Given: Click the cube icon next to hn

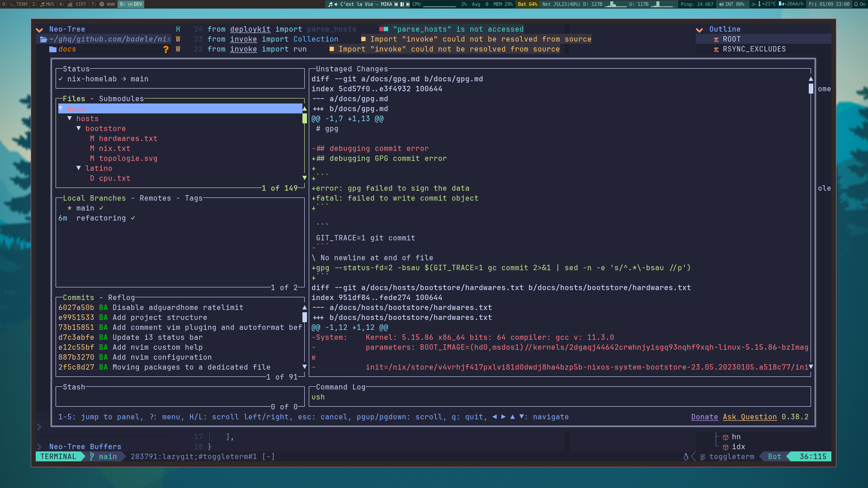Looking at the screenshot, I should (x=726, y=437).
